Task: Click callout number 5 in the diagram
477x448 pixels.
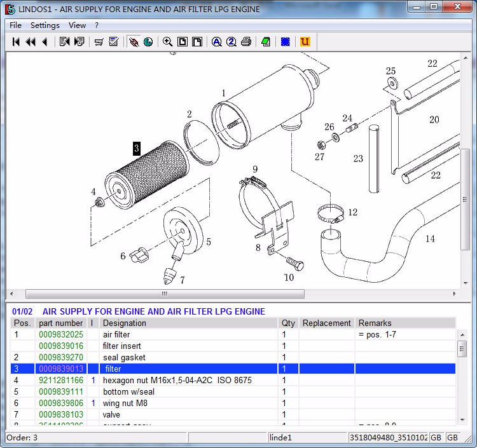Action: (x=209, y=242)
